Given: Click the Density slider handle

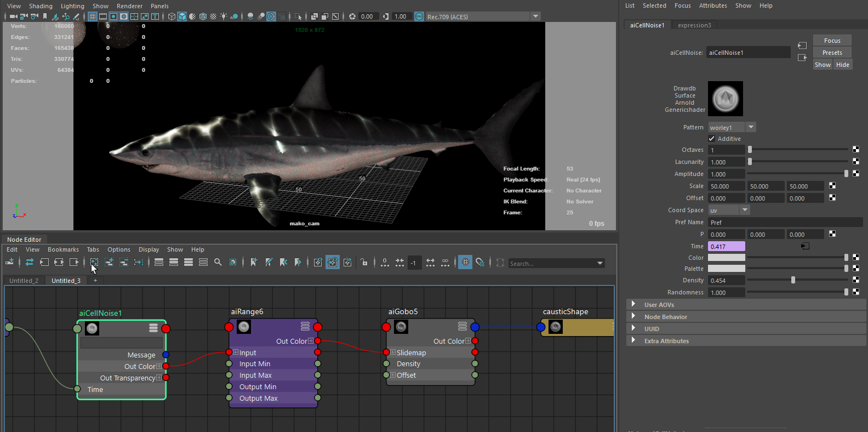Looking at the screenshot, I should 793,280.
